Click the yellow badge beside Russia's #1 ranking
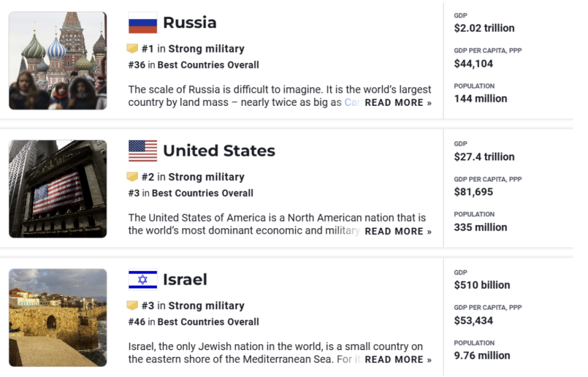 pos(132,49)
